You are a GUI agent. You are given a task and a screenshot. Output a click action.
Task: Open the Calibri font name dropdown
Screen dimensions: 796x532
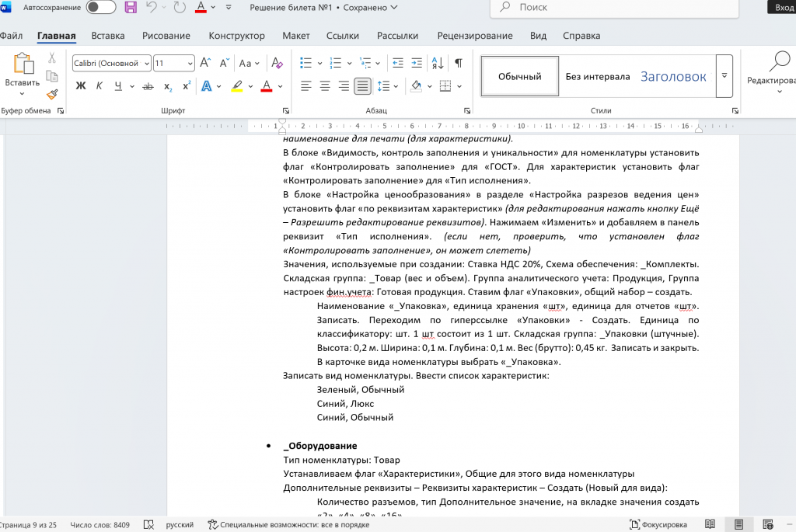[x=145, y=64]
